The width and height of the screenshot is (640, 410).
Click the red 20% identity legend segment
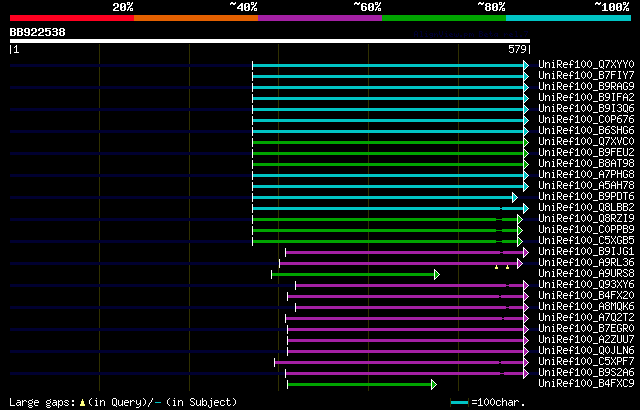[72, 18]
